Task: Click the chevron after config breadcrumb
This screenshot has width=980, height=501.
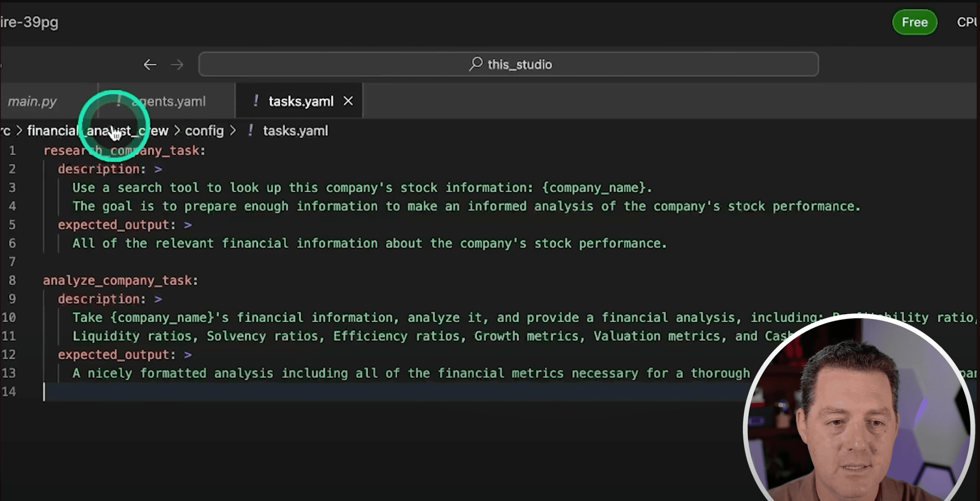Action: pos(233,131)
